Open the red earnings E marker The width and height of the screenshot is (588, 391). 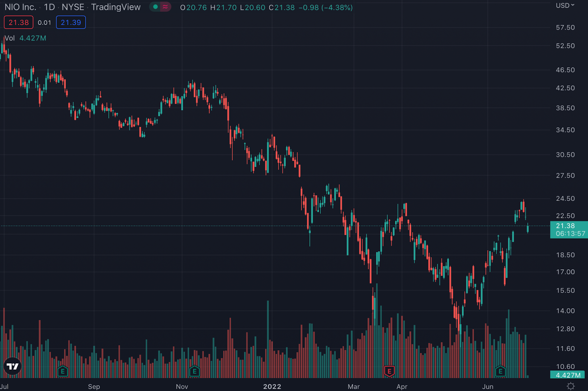(x=389, y=371)
